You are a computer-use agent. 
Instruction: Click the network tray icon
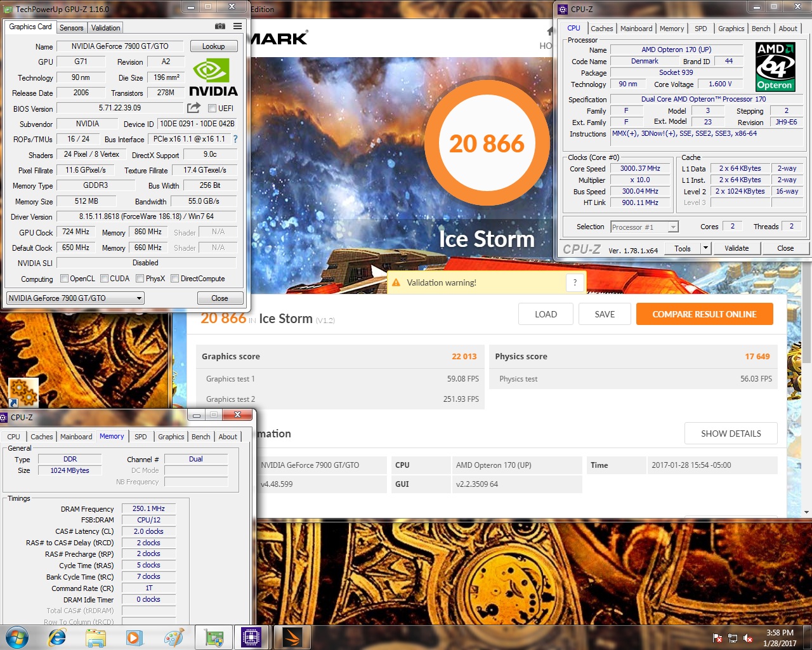[733, 638]
